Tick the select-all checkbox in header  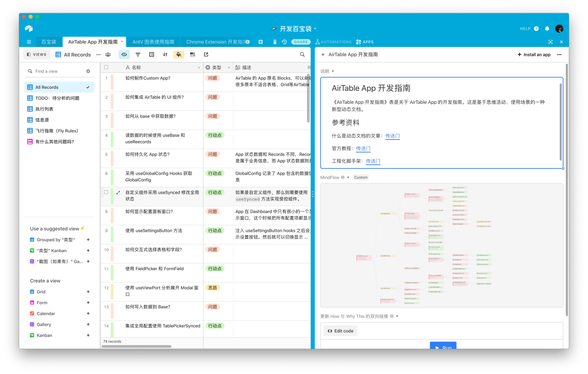pyautogui.click(x=106, y=67)
